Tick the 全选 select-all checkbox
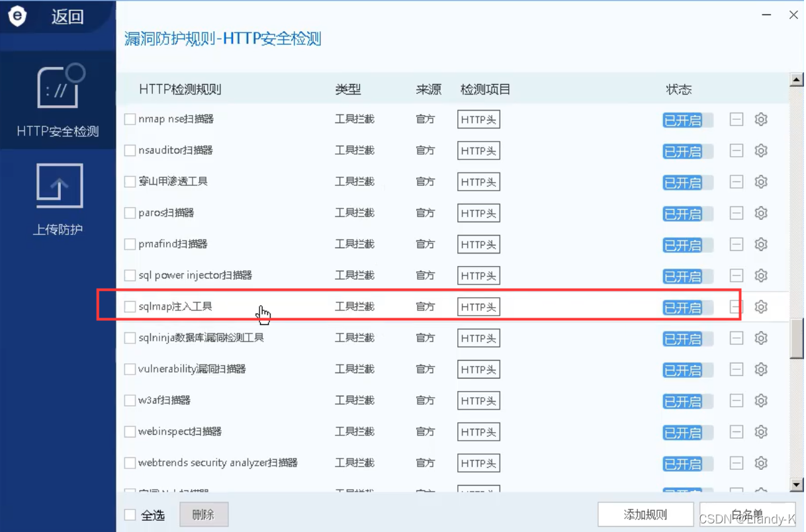The image size is (806, 532). tap(130, 515)
